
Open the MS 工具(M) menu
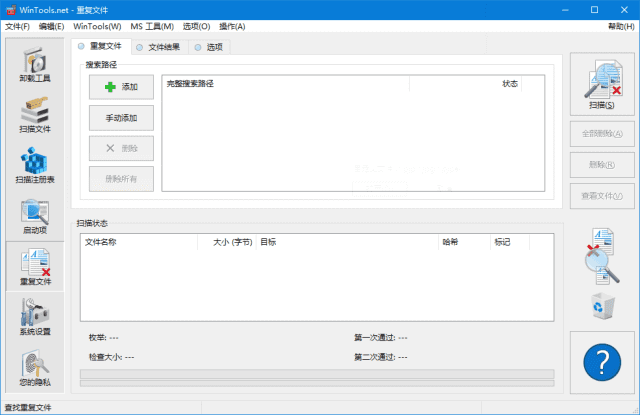tap(150, 26)
